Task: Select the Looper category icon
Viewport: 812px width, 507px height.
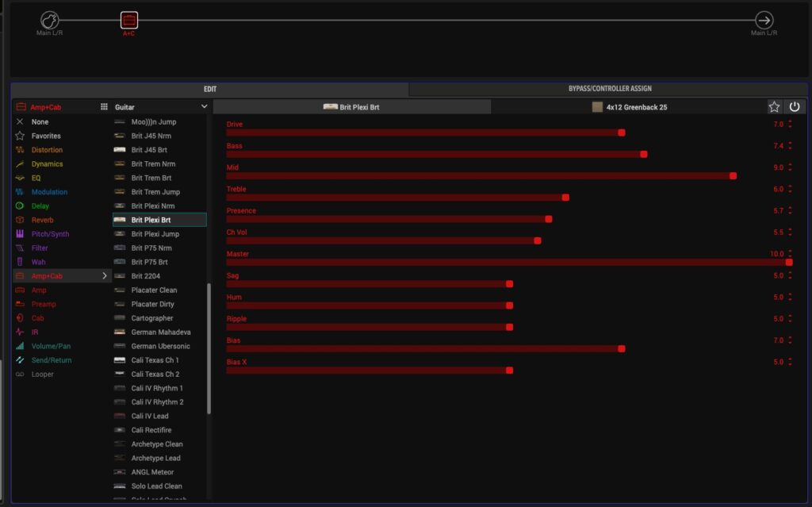Action: coord(20,374)
